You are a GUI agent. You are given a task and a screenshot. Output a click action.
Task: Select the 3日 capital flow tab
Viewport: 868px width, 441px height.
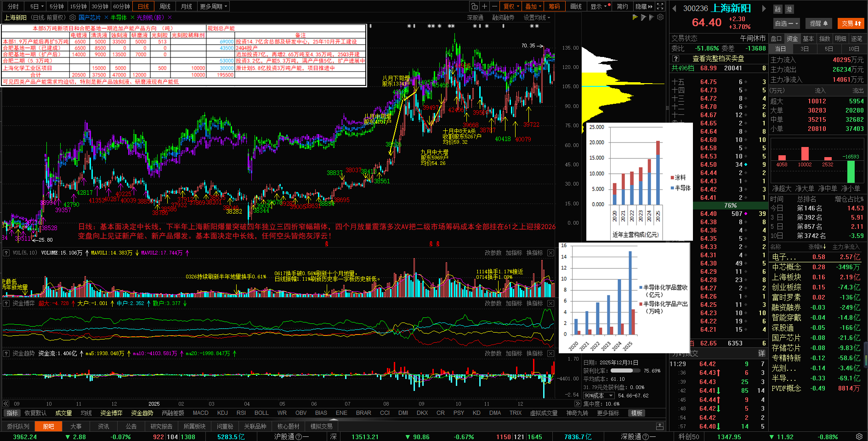[x=805, y=49]
